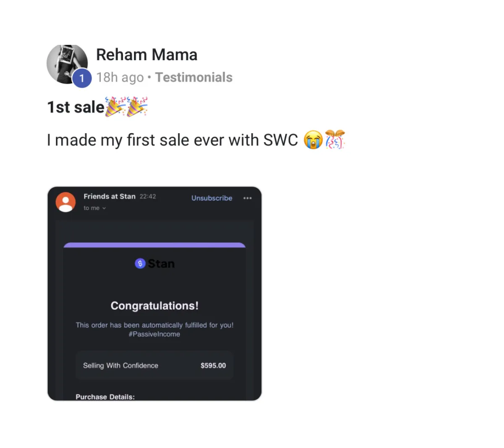The width and height of the screenshot is (504, 448).
Task: Open the Testimonials category link
Action: coord(194,77)
